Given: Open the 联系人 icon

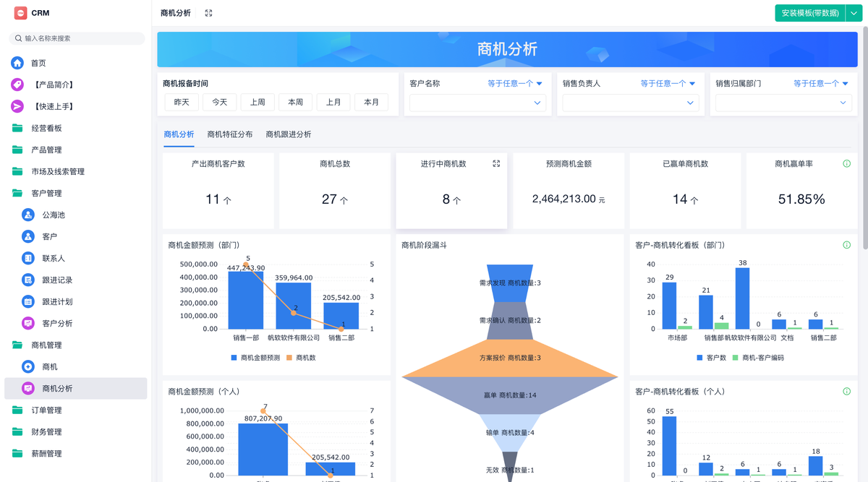Looking at the screenshot, I should tap(28, 258).
